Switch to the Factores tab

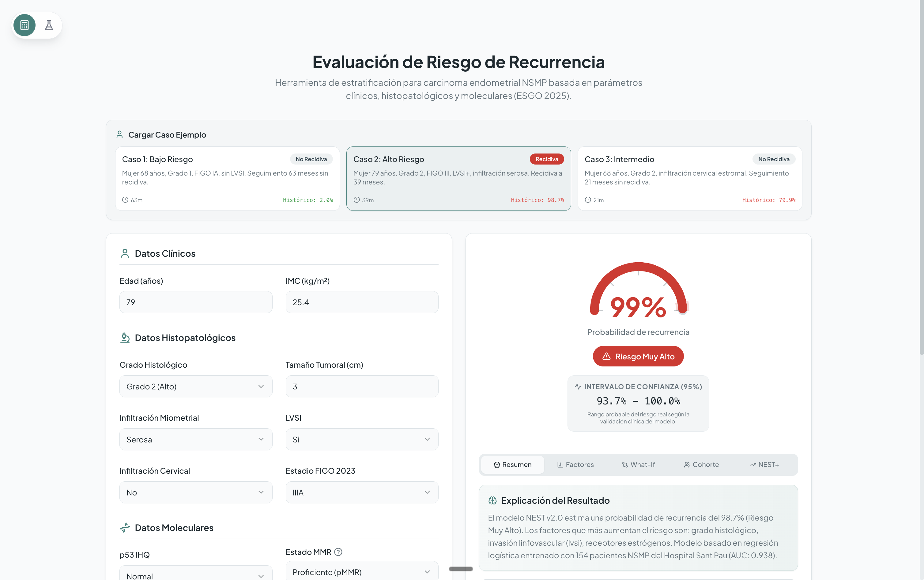[575, 464]
